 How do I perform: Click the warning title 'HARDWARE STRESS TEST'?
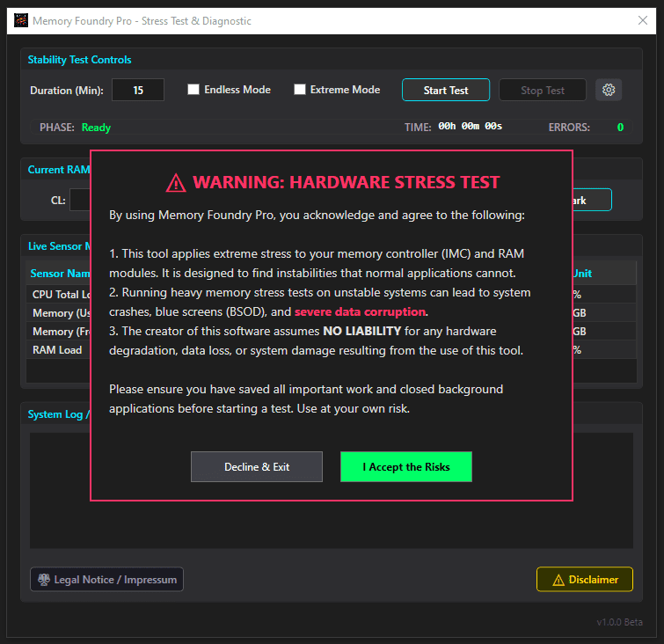coord(394,182)
